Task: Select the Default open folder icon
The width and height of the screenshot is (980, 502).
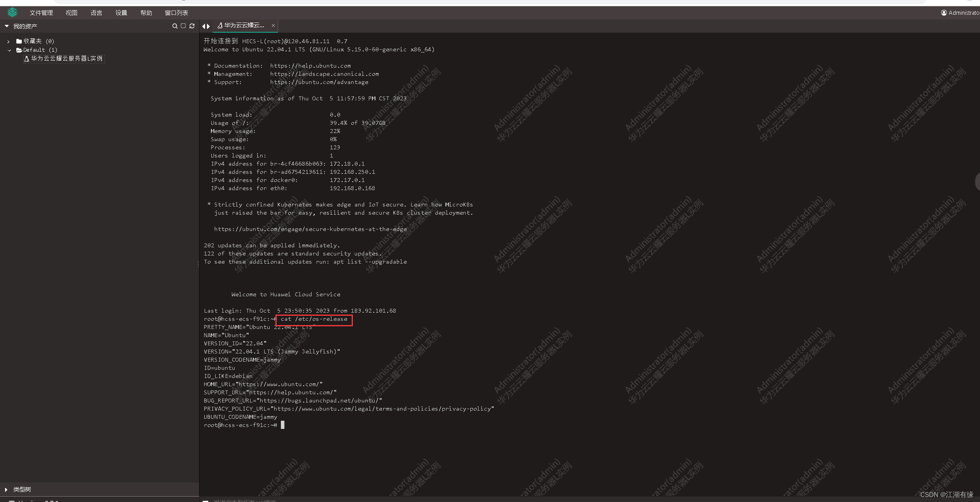Action: pyautogui.click(x=19, y=50)
